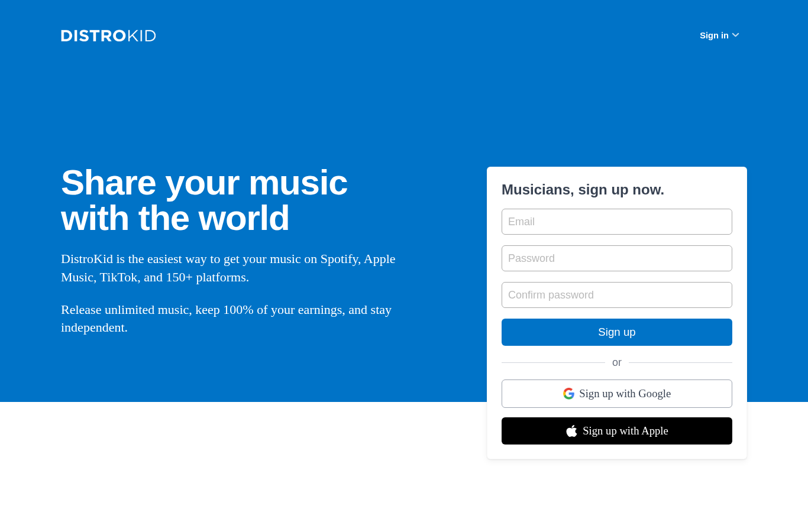
Task: Click the paragraph starting 'Release unlimited music'
Action: pyautogui.click(x=226, y=319)
